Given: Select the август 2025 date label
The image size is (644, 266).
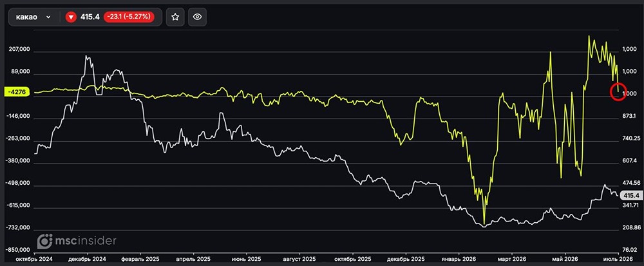Looking at the screenshot, I should (x=299, y=260).
